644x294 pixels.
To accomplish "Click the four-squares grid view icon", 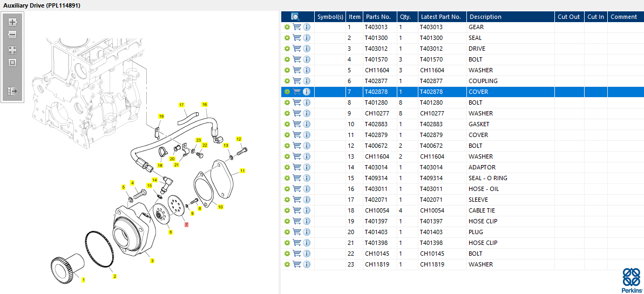I will pyautogui.click(x=12, y=50).
